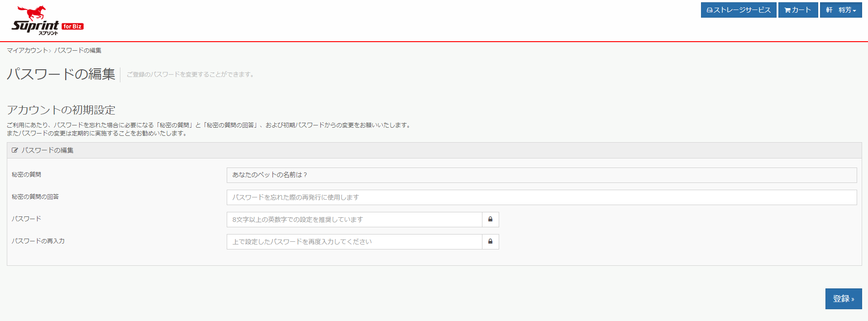Image resolution: width=868 pixels, height=321 pixels.
Task: Go to マイアカウント in breadcrumb
Action: click(x=27, y=50)
